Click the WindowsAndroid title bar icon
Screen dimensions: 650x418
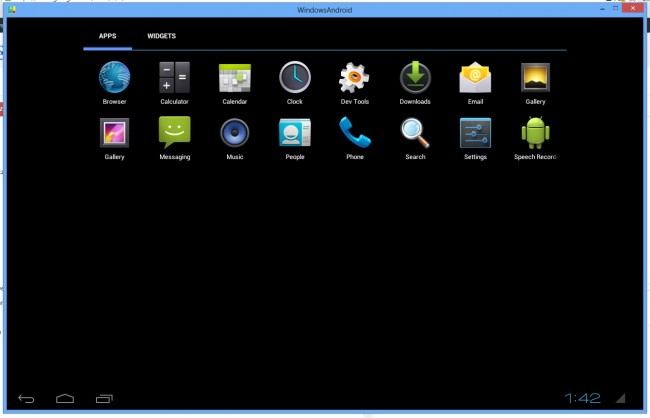12,9
